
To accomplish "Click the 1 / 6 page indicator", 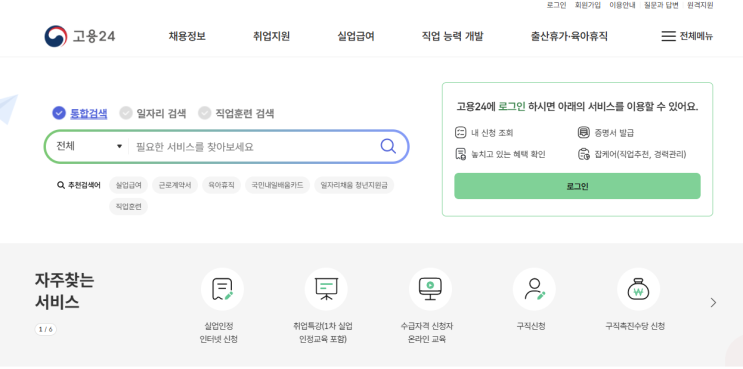I will [x=45, y=329].
